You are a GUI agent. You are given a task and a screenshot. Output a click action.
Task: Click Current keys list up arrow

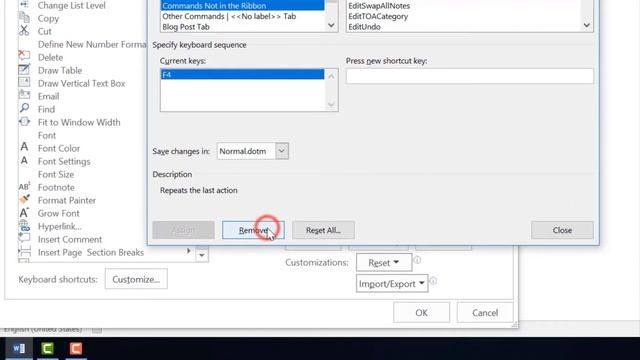tap(331, 77)
